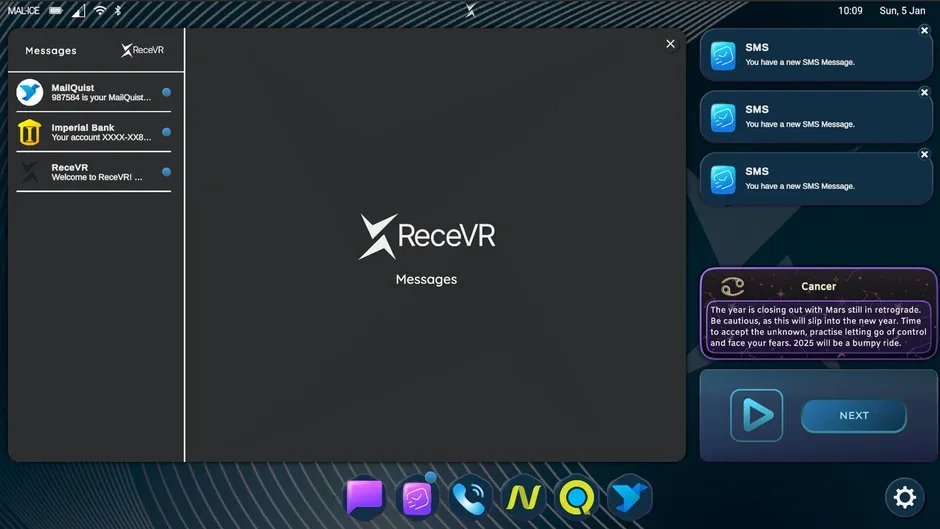Screen dimensions: 940x529
Task: Open the SMS messages dock icon
Action: click(x=417, y=497)
